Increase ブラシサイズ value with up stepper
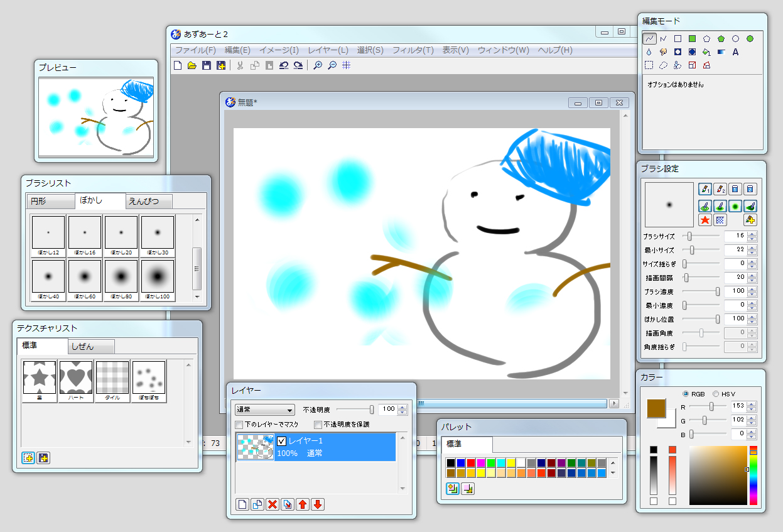This screenshot has height=532, width=783. click(752, 234)
